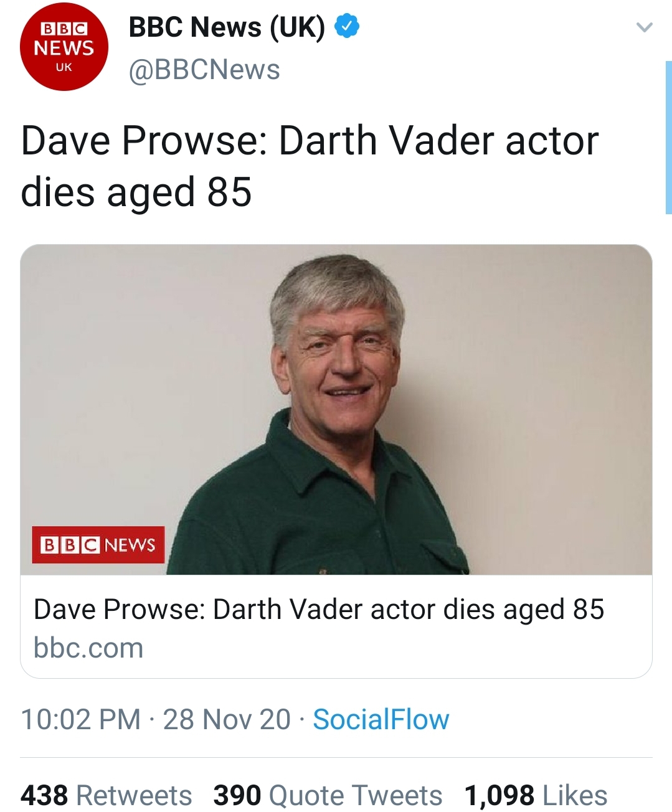This screenshot has width=672, height=812.
Task: Open the SocialFlow source link
Action: pos(381,719)
